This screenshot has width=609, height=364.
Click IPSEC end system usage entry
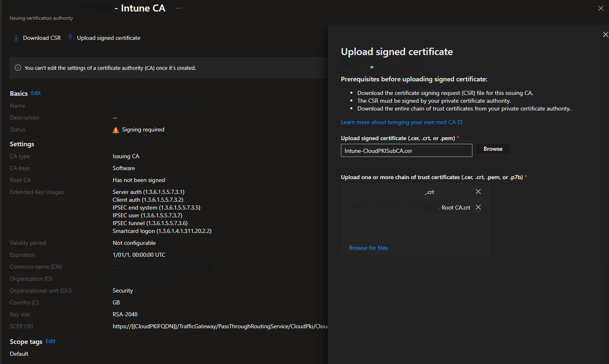[x=157, y=207]
